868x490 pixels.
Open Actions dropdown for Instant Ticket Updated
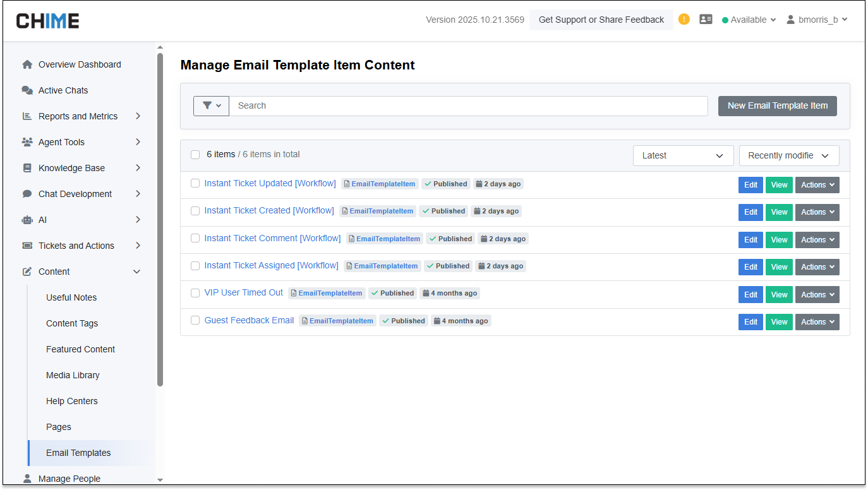pos(817,185)
